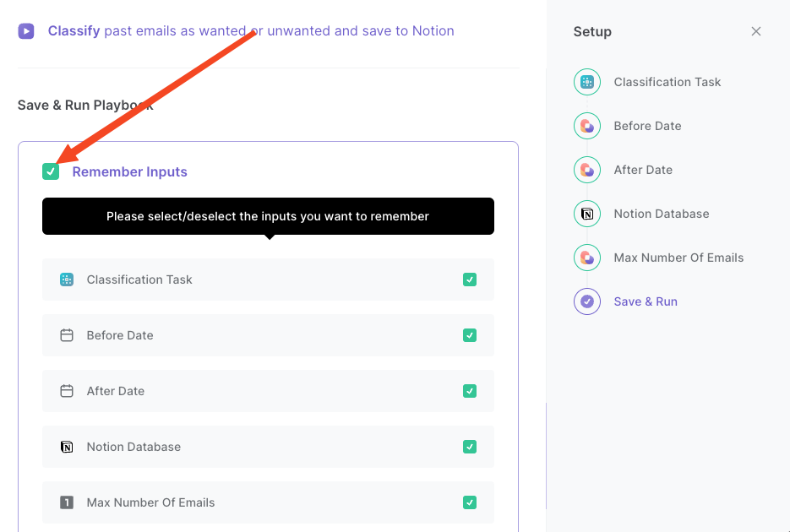This screenshot has height=532, width=790.
Task: Go to Classification Task step in Setup
Action: click(x=667, y=82)
